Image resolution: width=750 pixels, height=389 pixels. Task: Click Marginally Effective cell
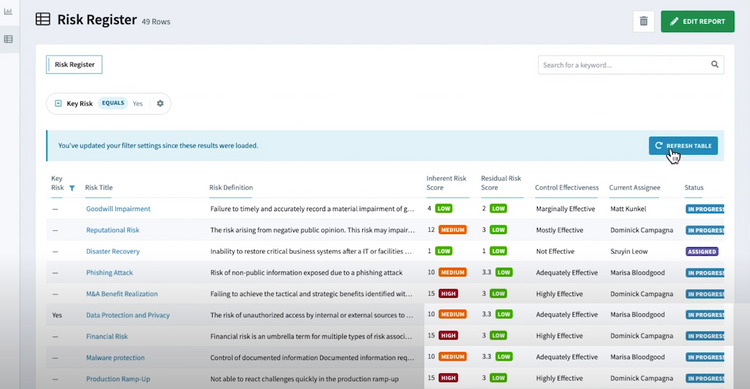pos(565,209)
